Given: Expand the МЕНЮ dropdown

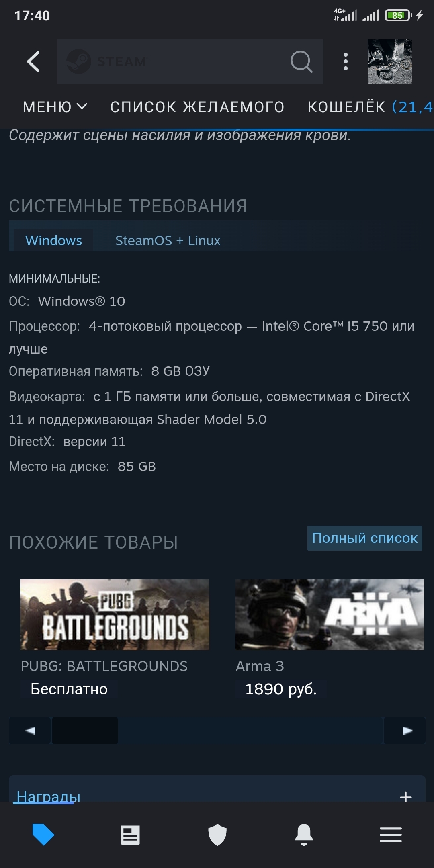Looking at the screenshot, I should point(55,107).
